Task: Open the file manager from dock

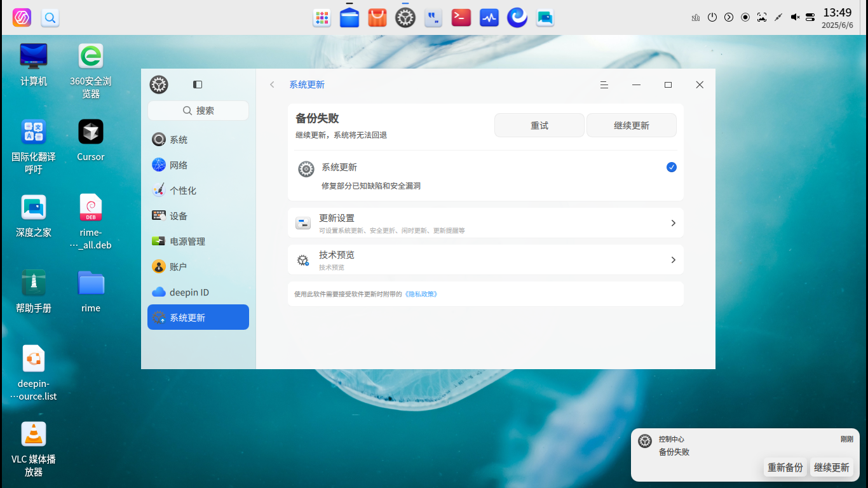Action: tap(349, 18)
